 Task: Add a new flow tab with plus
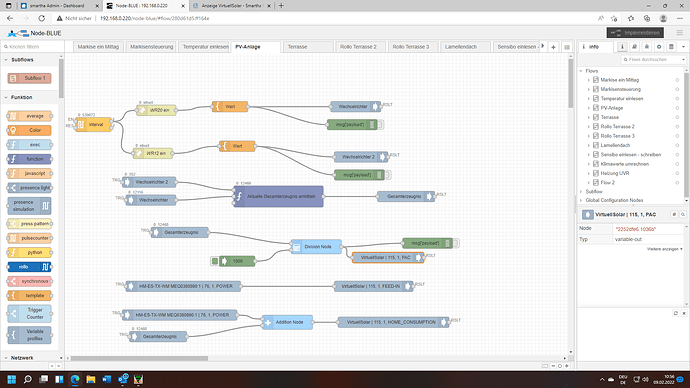pos(554,47)
